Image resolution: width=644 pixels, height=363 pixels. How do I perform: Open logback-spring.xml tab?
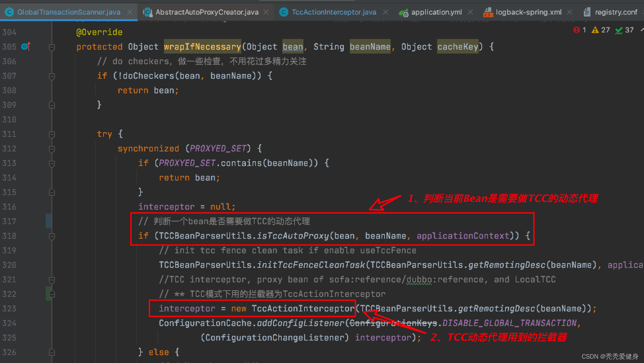pyautogui.click(x=529, y=12)
